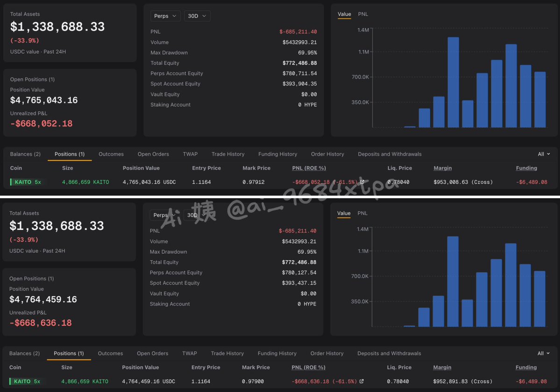Open upper Funding History tab
The width and height of the screenshot is (560, 392).
pyautogui.click(x=277, y=154)
